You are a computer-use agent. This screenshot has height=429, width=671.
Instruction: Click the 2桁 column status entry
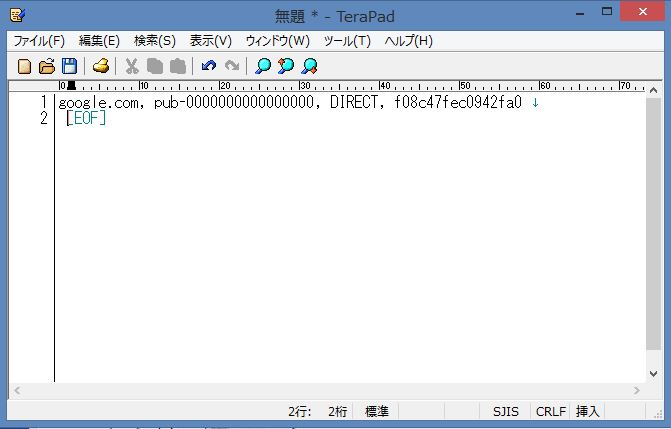pyautogui.click(x=338, y=412)
